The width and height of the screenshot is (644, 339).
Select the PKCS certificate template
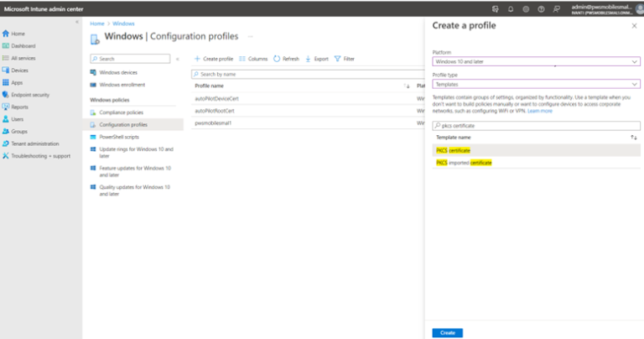click(536, 150)
